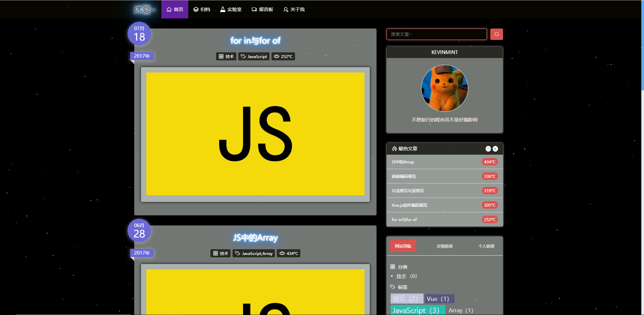
Task: Click the JavaScript,Array tag on the 'JS中的Array' post
Action: click(254, 253)
